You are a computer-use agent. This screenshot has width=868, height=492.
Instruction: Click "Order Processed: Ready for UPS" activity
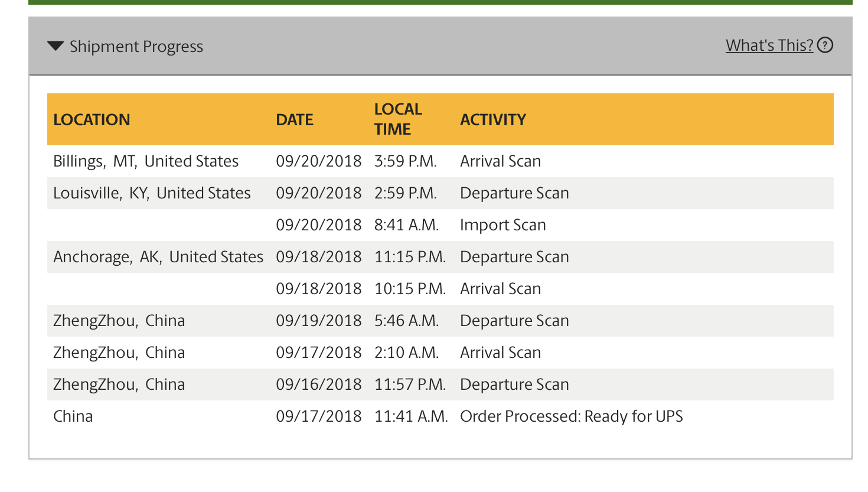point(571,416)
